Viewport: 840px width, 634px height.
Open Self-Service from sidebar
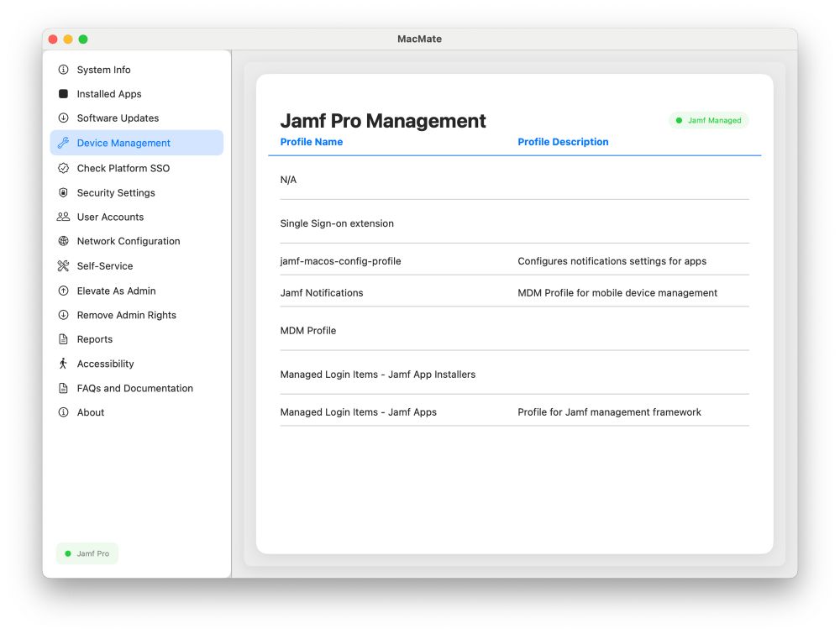(x=137, y=265)
